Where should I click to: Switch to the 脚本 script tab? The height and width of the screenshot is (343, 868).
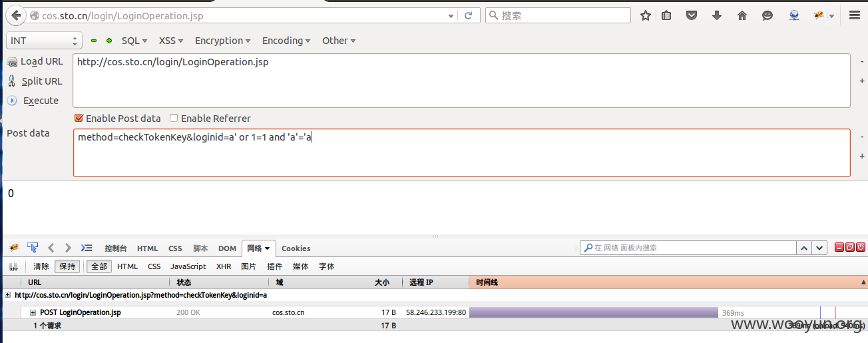click(x=200, y=248)
